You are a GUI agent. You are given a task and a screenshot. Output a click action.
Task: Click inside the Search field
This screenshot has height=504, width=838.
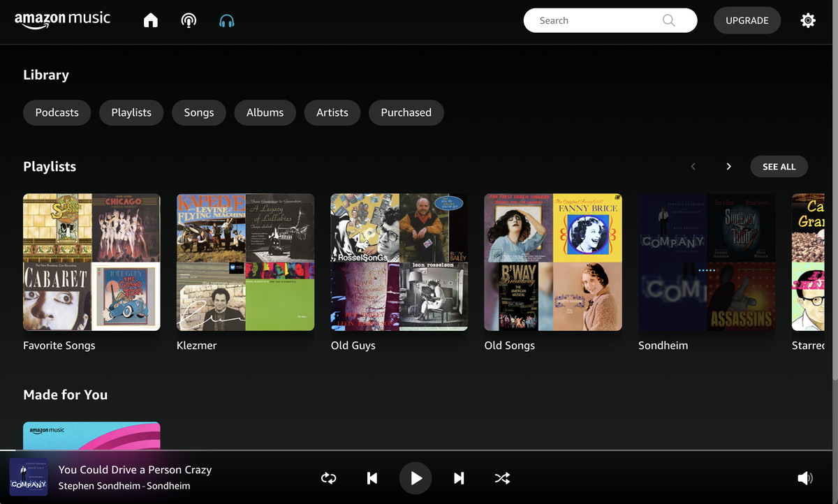(x=610, y=20)
